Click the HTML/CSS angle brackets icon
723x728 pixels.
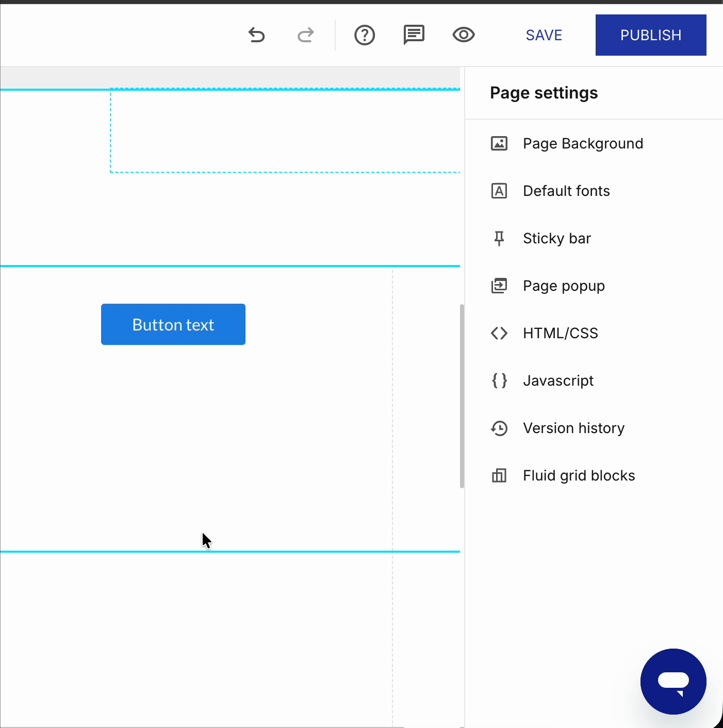coord(499,333)
